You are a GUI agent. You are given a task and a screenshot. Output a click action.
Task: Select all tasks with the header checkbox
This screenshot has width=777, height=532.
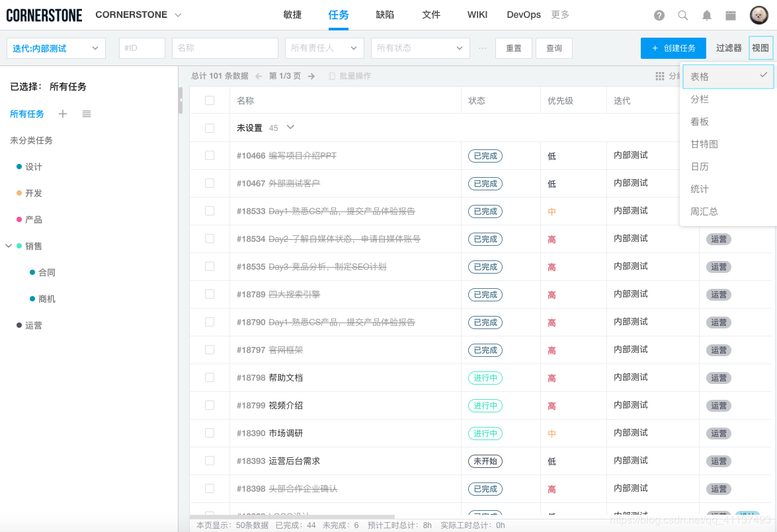tap(210, 100)
